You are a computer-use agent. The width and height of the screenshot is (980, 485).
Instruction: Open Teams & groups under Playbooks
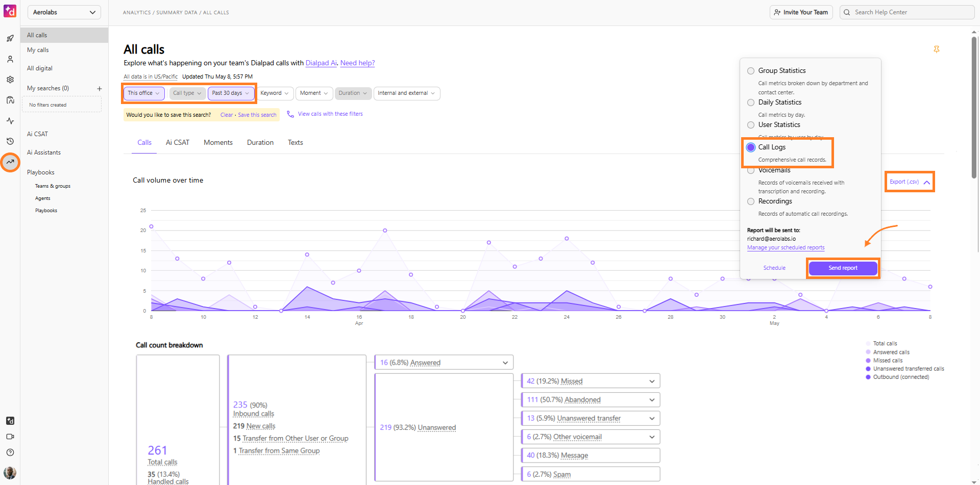tap(53, 186)
